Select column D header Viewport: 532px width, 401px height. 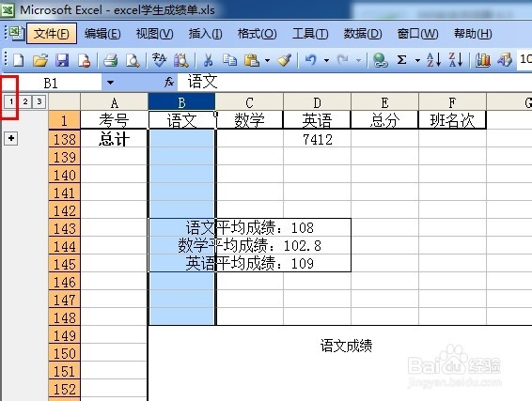(317, 102)
